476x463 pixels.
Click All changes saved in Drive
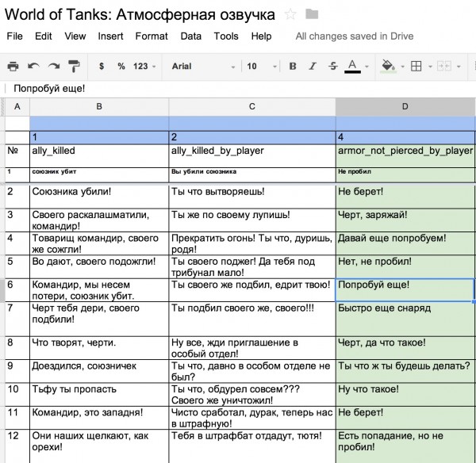355,36
